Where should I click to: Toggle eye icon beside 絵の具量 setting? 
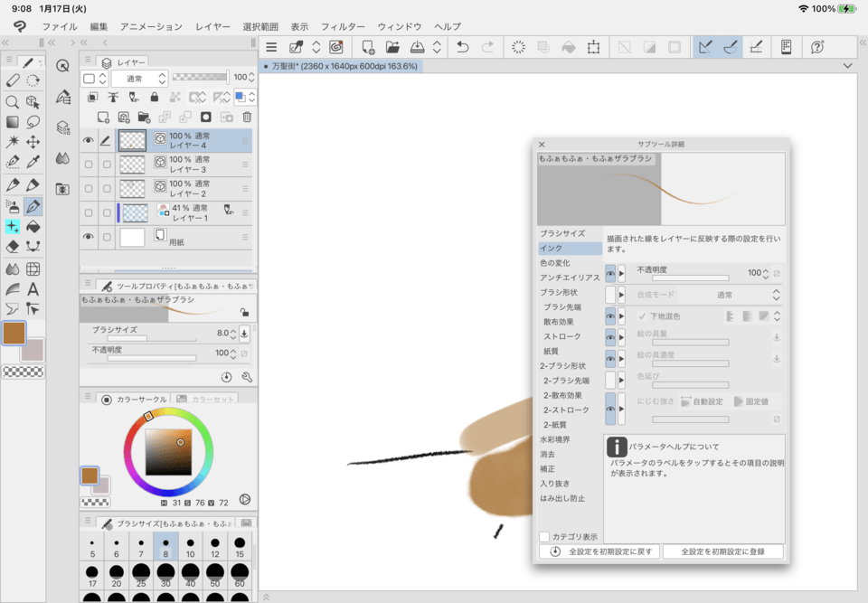click(x=610, y=337)
